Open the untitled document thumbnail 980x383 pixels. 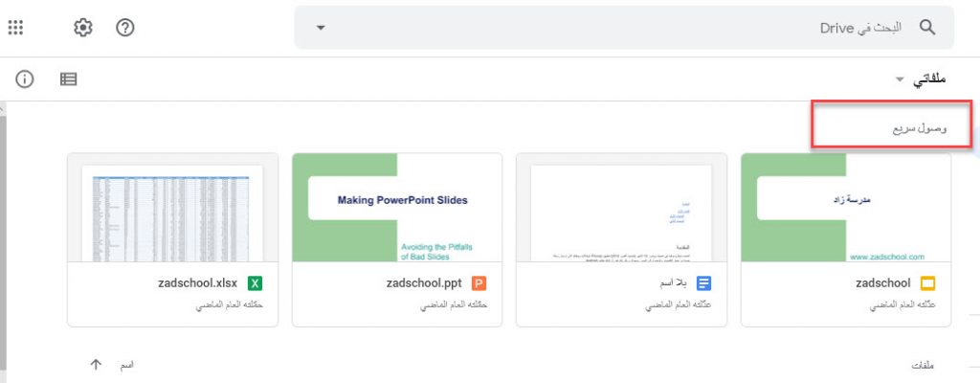tap(621, 207)
